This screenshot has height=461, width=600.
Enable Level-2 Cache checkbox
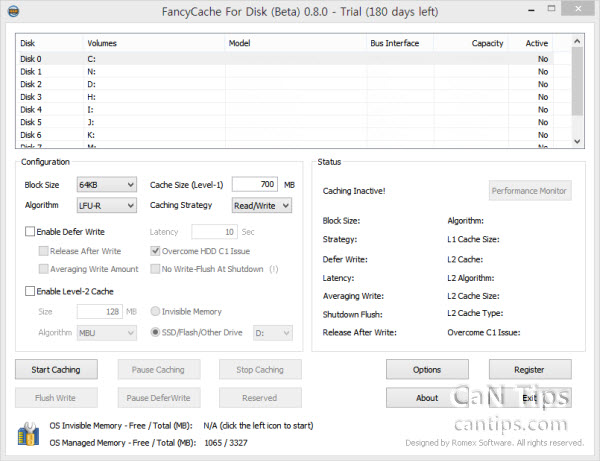coord(30,291)
